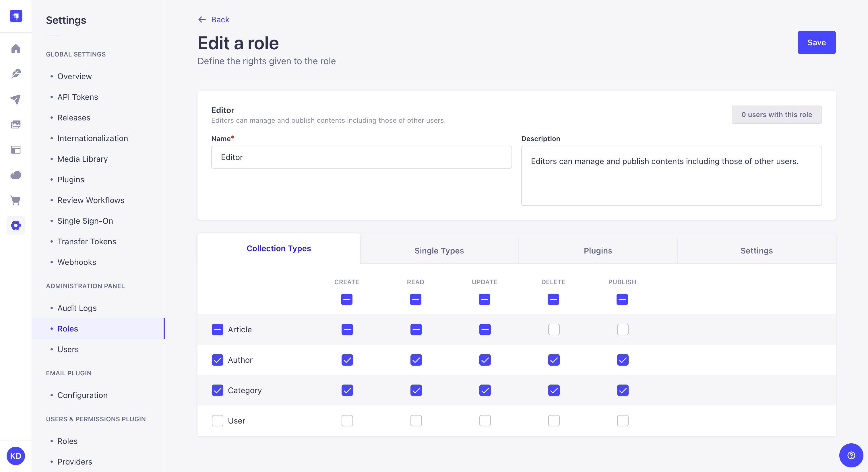Open the Marketplace cart icon
The width and height of the screenshot is (868, 472).
[x=15, y=200]
